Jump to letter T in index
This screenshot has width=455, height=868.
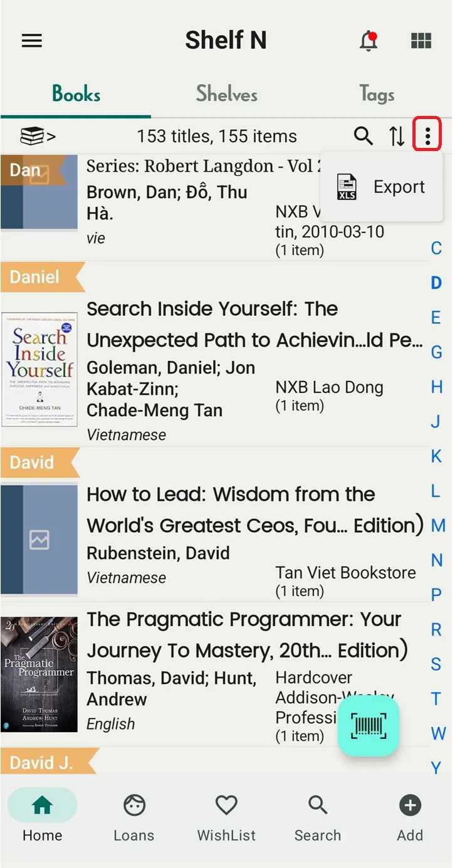point(437,699)
